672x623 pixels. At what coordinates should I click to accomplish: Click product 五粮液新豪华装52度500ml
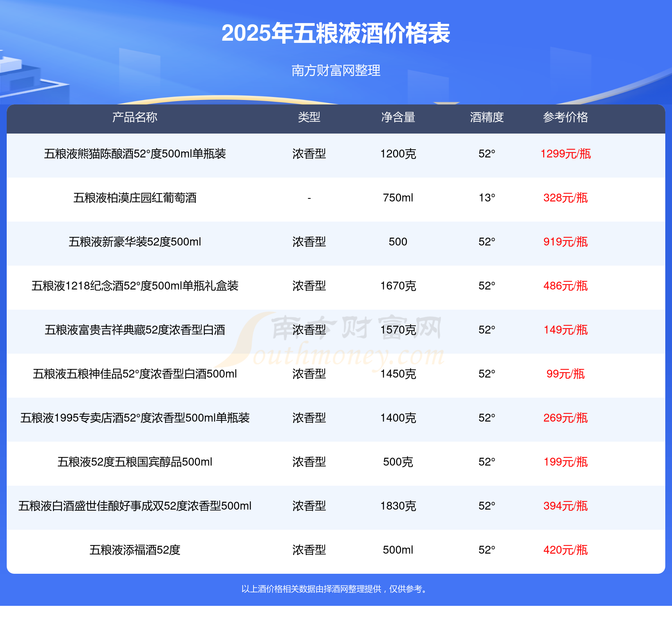[x=135, y=242]
